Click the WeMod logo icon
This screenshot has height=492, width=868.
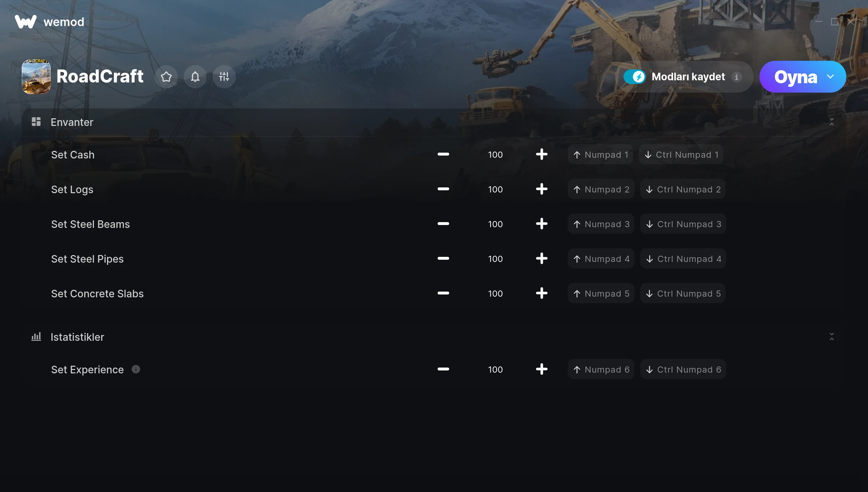[26, 22]
